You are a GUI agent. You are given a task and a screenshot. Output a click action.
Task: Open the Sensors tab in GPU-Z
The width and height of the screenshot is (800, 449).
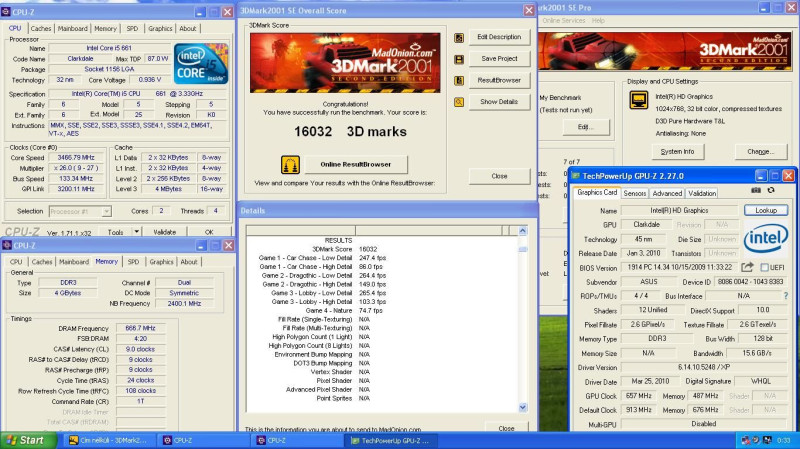click(x=635, y=193)
